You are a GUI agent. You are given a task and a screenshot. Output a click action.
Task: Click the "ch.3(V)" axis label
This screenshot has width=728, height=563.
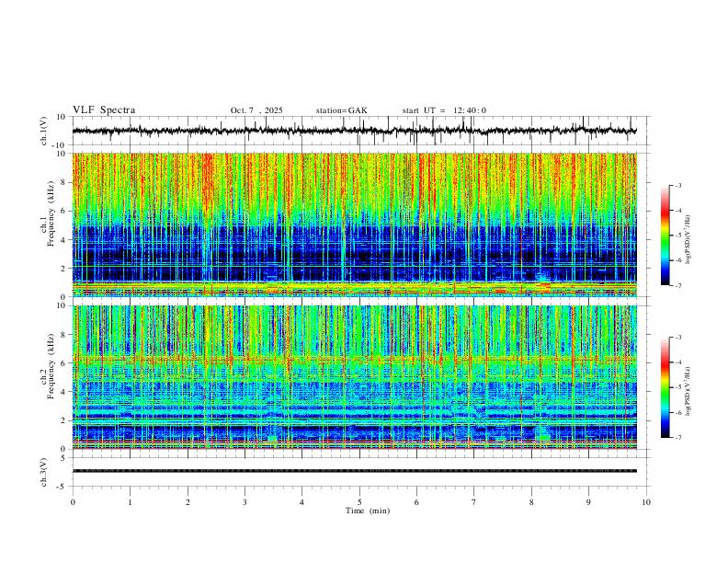click(44, 472)
